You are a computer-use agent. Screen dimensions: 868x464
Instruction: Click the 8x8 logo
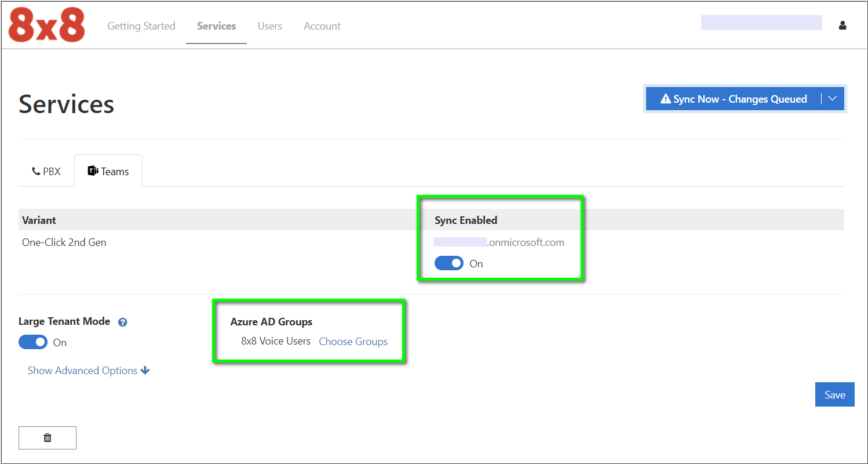45,24
